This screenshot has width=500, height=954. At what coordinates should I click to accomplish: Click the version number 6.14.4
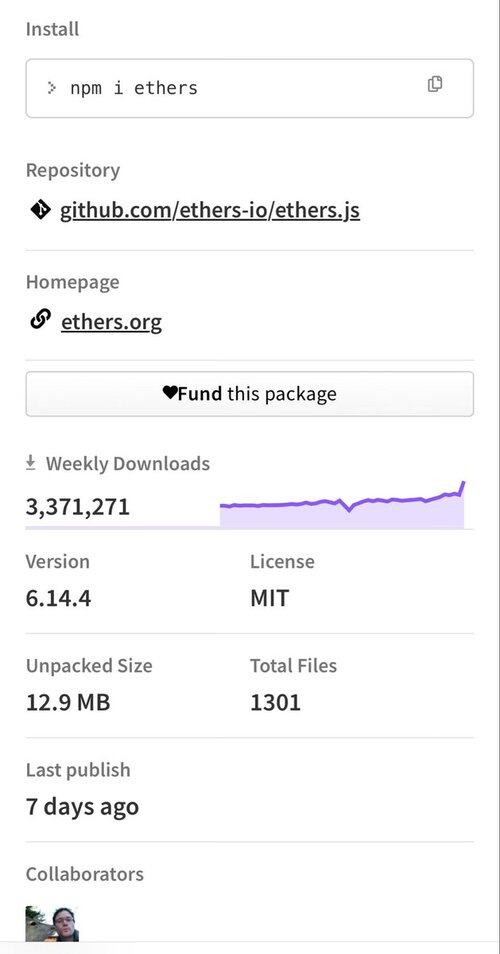click(x=58, y=598)
